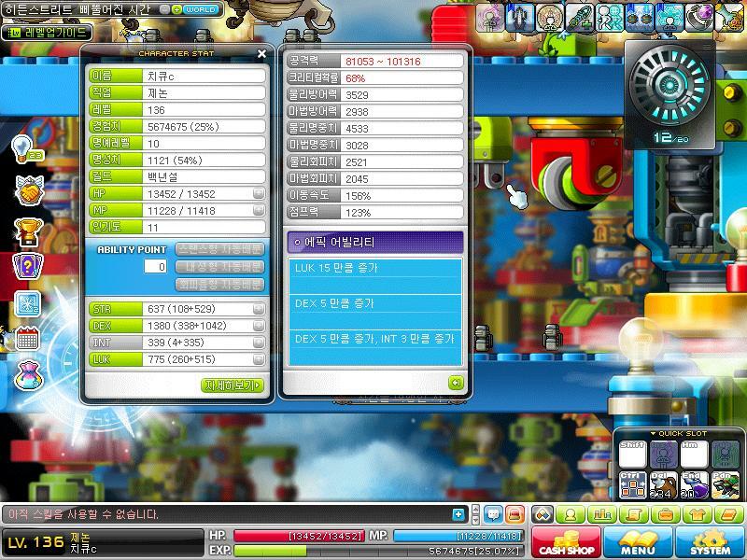Image resolution: width=747 pixels, height=560 pixels.
Task: Click the HP plus button
Action: [x=259, y=193]
